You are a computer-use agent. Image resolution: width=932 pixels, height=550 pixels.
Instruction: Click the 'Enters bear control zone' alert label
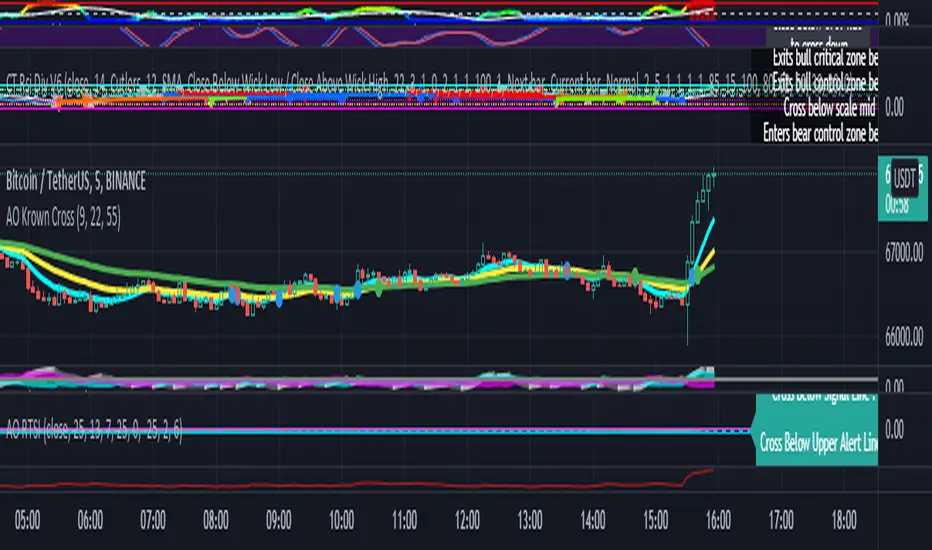point(820,133)
